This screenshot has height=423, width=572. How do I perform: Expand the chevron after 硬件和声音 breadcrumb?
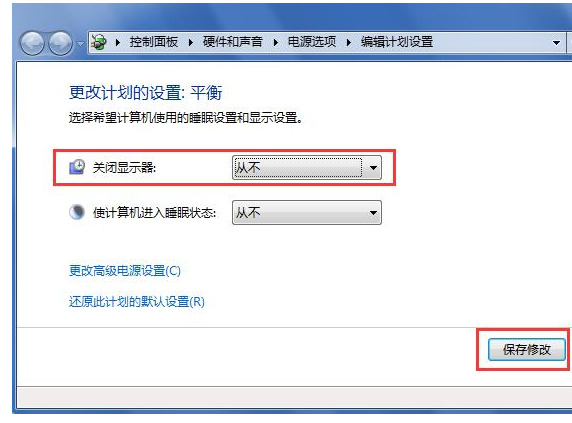[276, 43]
